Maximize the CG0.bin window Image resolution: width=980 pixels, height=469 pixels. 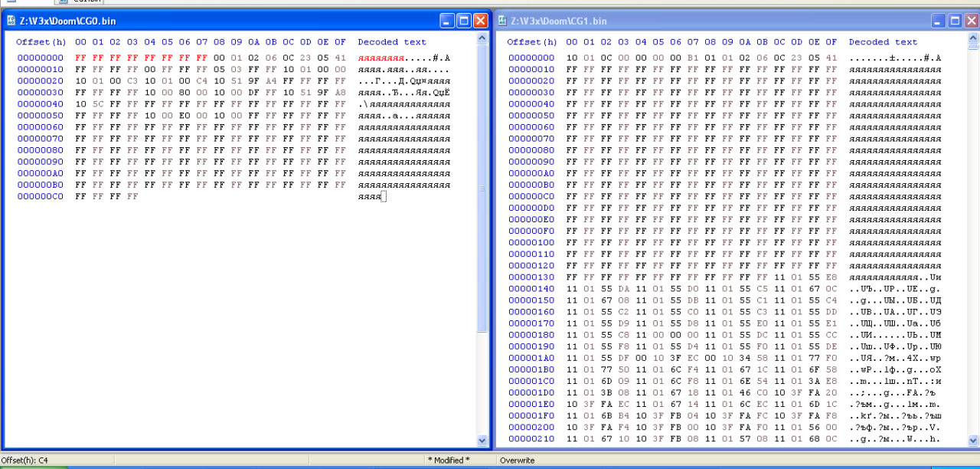[x=464, y=21]
